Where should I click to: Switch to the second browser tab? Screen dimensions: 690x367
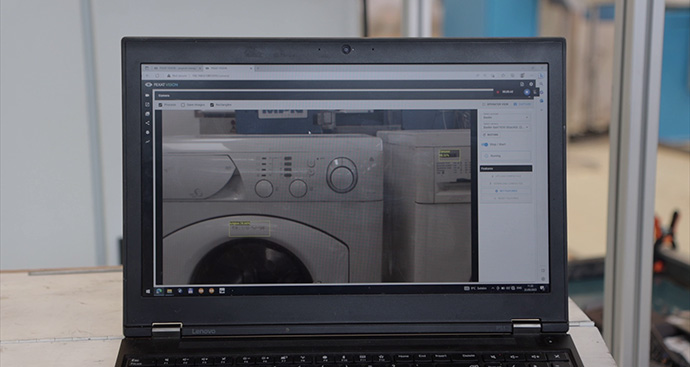pyautogui.click(x=228, y=68)
